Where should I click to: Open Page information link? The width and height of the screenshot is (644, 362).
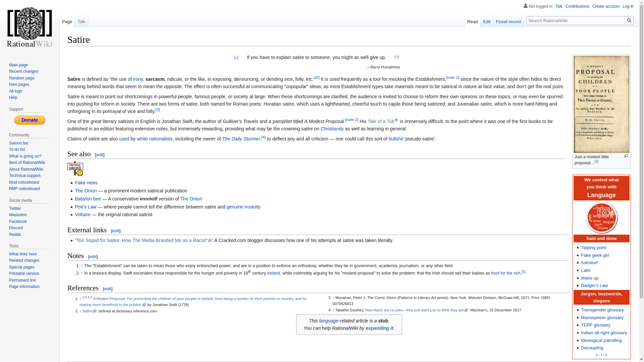(24, 287)
